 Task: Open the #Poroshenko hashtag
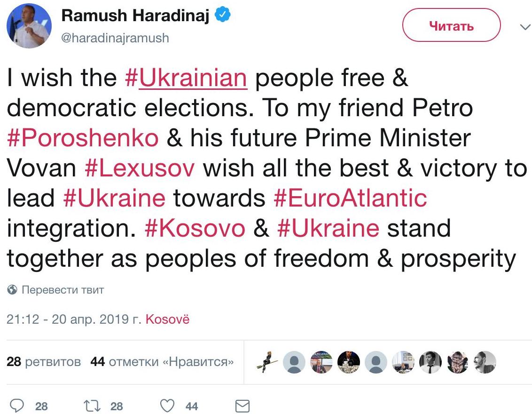pyautogui.click(x=83, y=138)
